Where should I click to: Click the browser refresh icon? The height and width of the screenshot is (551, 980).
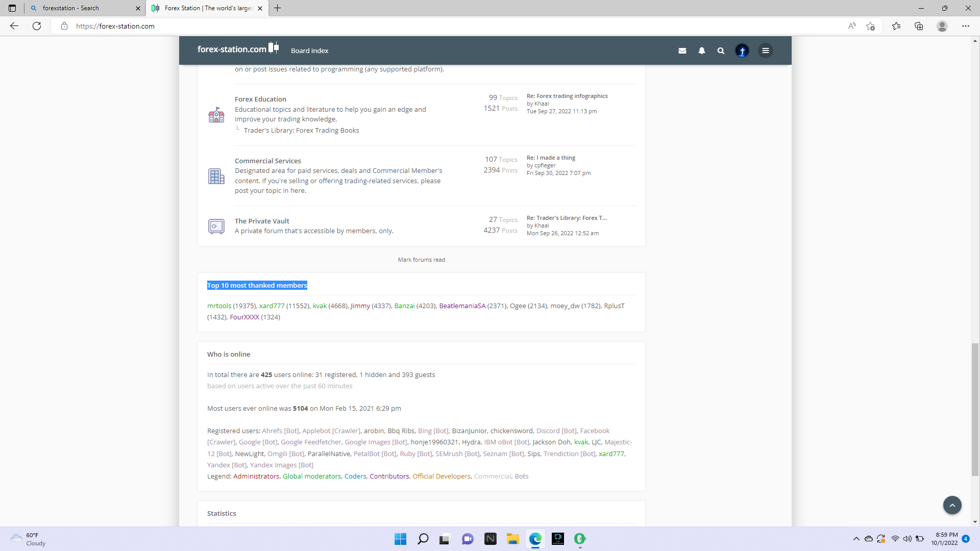pyautogui.click(x=37, y=26)
